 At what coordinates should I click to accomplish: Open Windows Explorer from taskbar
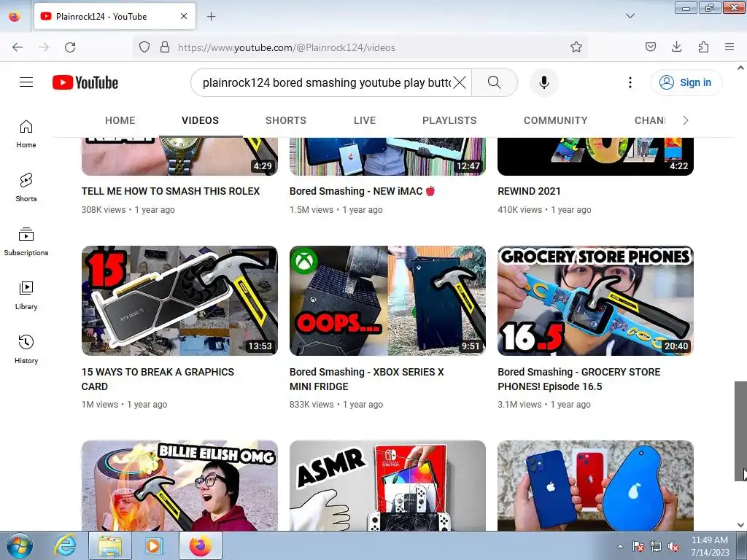pos(110,545)
